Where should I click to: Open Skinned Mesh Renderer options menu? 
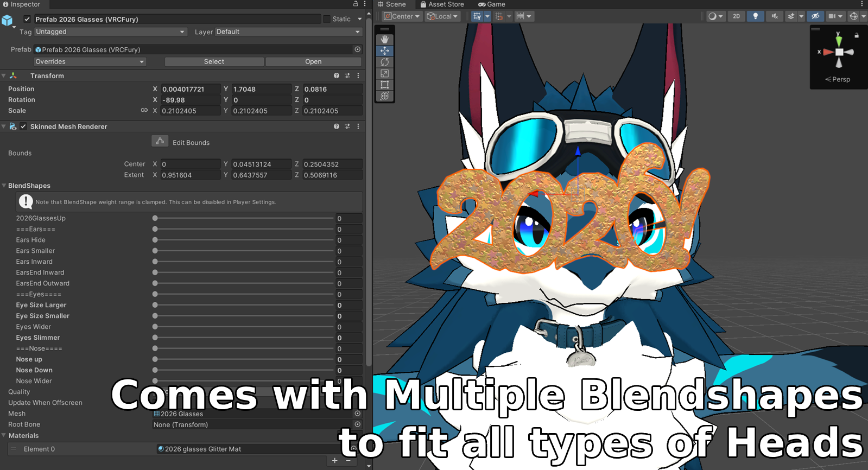[x=358, y=126]
